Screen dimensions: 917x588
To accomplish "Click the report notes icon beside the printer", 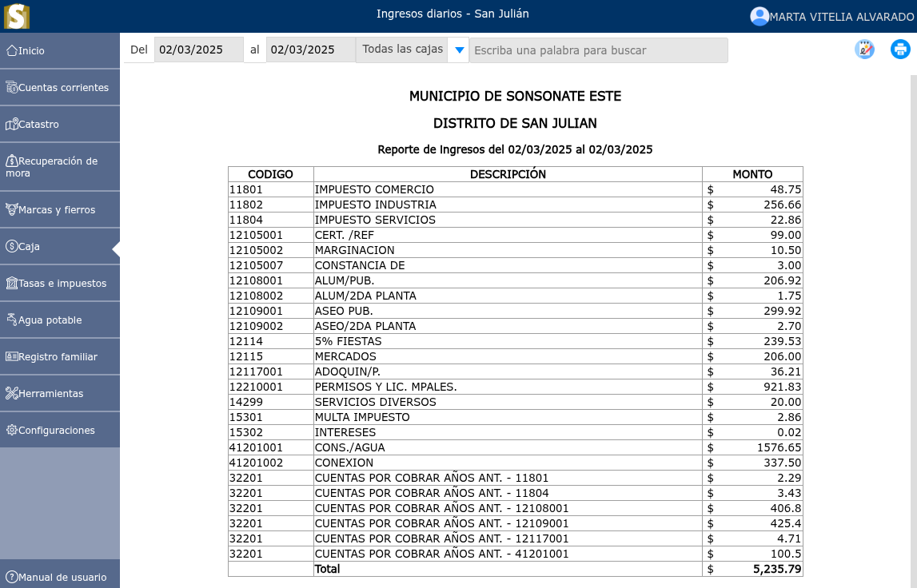I will tap(864, 49).
